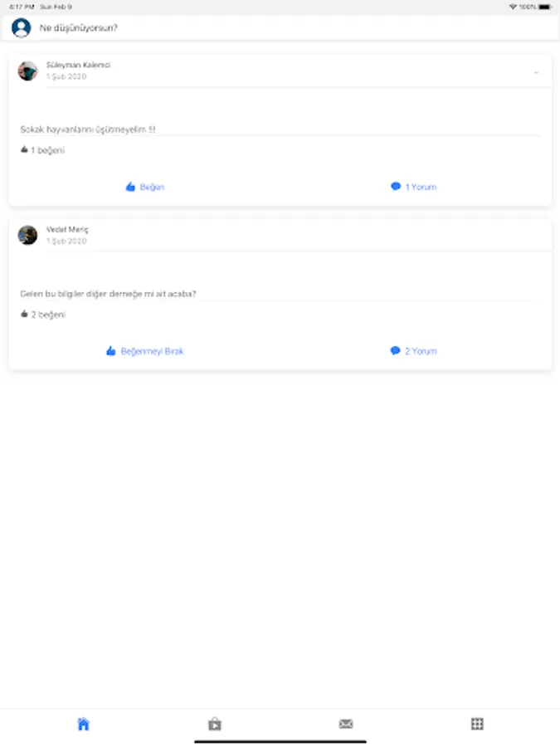The height and width of the screenshot is (747, 560).
Task: Open "2 Yorum" comments
Action: pos(413,351)
